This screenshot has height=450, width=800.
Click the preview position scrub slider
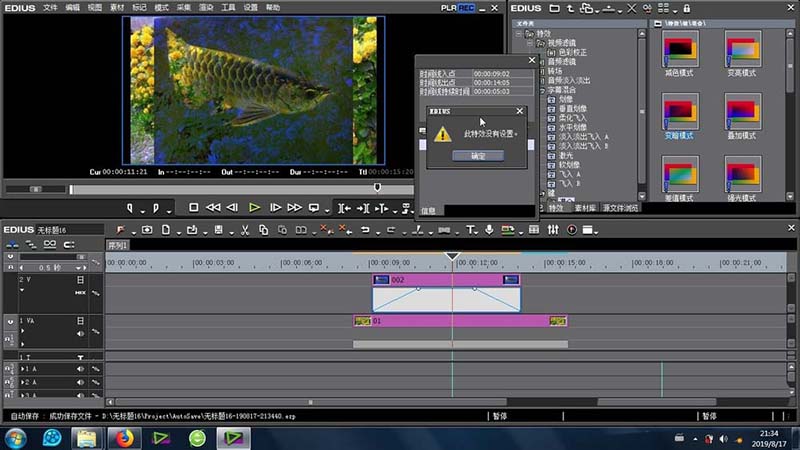tap(377, 187)
